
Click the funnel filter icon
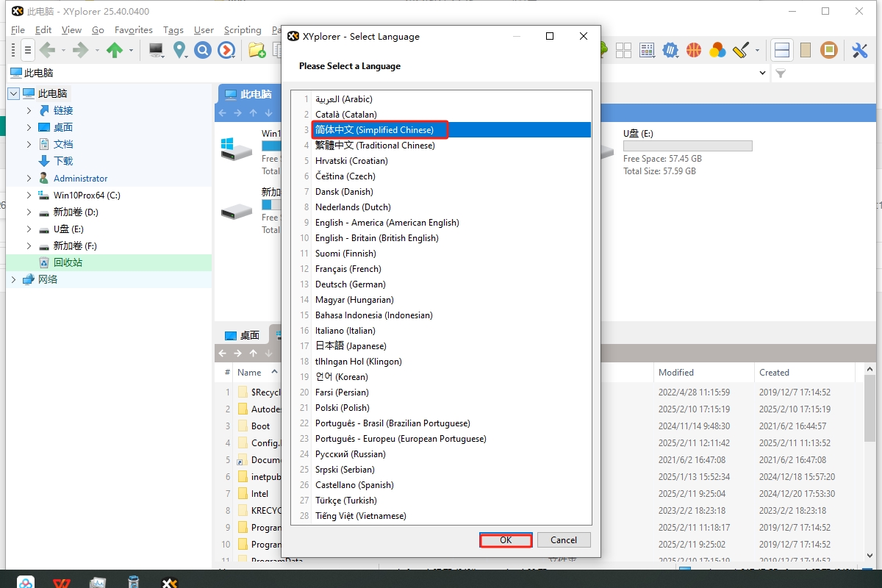pos(781,73)
